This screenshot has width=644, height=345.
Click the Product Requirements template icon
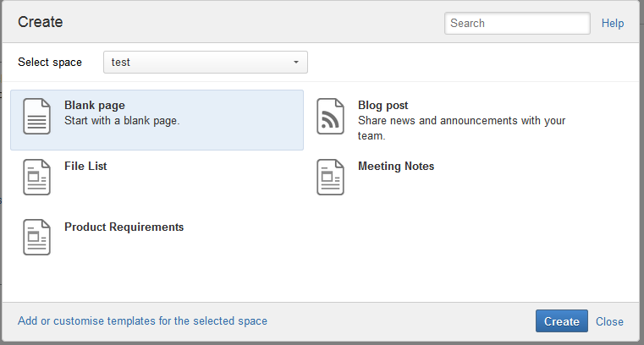coord(37,238)
